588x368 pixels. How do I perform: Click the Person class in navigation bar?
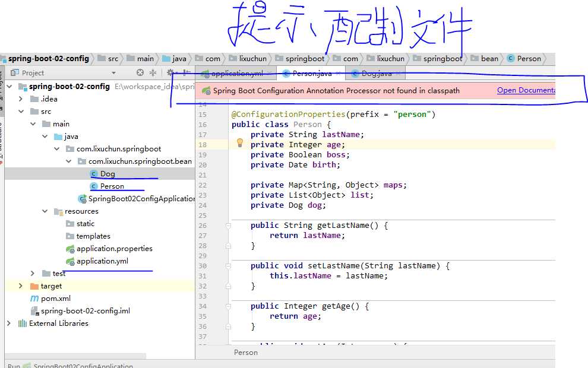[x=524, y=58]
